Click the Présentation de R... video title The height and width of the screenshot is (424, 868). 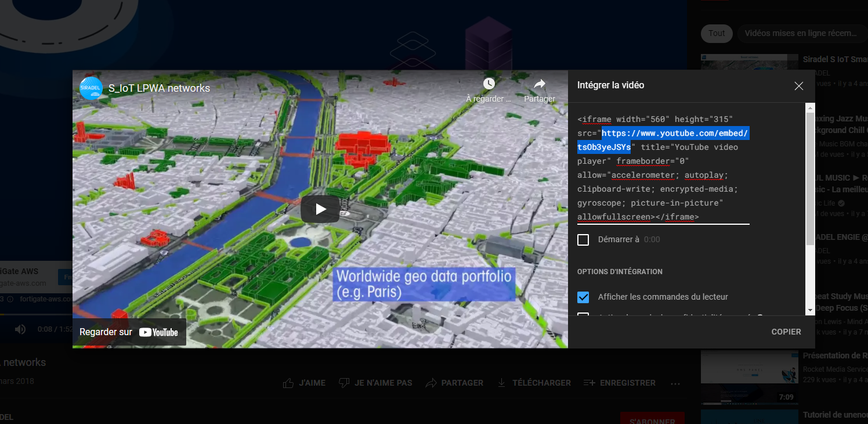click(x=835, y=355)
